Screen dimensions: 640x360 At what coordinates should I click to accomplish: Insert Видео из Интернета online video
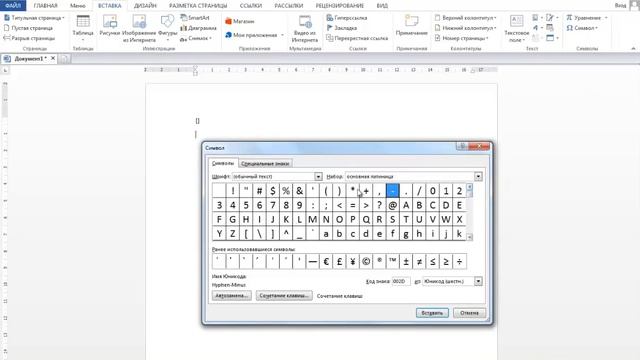[x=304, y=28]
